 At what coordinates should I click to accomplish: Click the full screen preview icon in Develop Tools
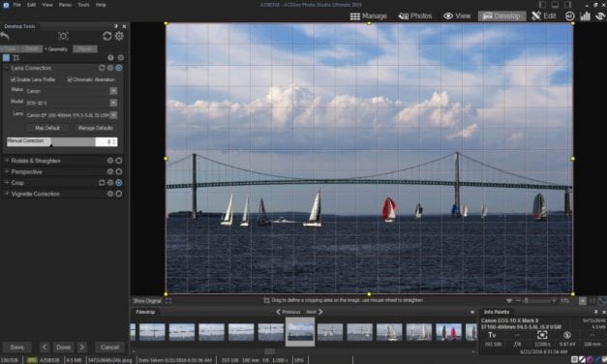click(63, 36)
